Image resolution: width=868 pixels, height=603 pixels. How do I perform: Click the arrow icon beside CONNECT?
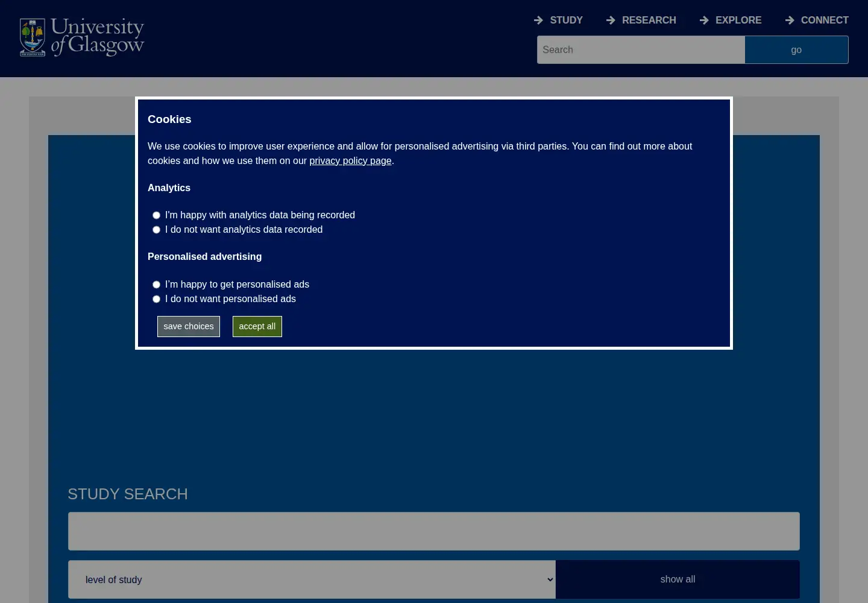790,21
